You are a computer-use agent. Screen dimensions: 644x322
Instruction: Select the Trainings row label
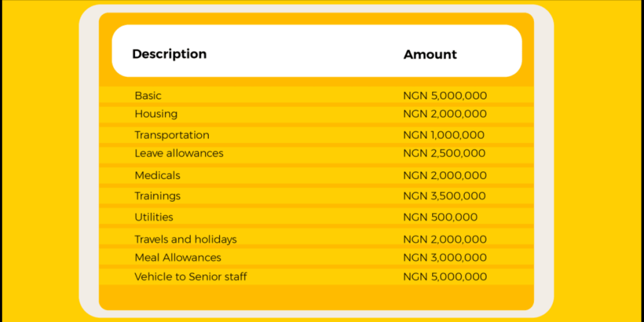(x=157, y=196)
